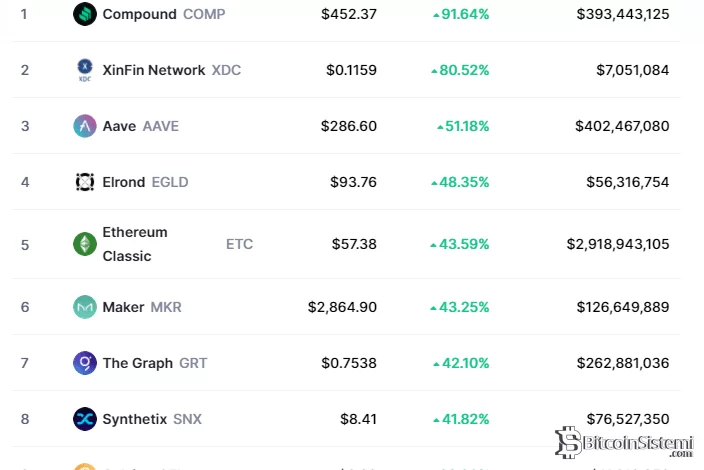
Task: Click the Synthetix logo icon
Action: pos(85,419)
